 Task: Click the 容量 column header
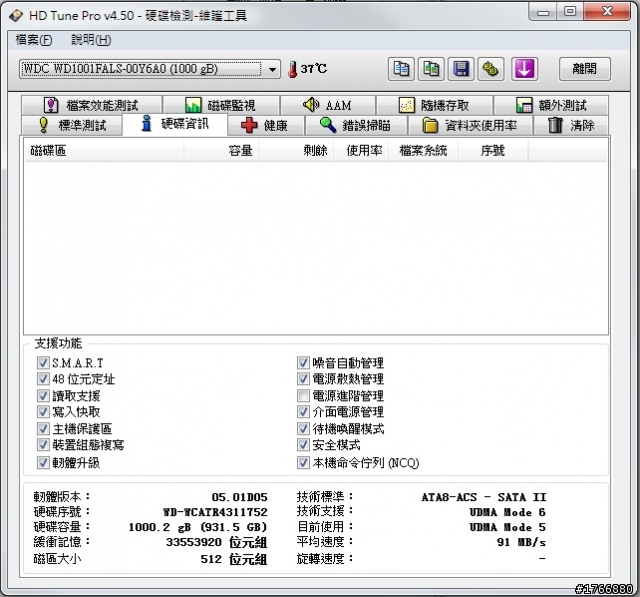click(x=221, y=151)
